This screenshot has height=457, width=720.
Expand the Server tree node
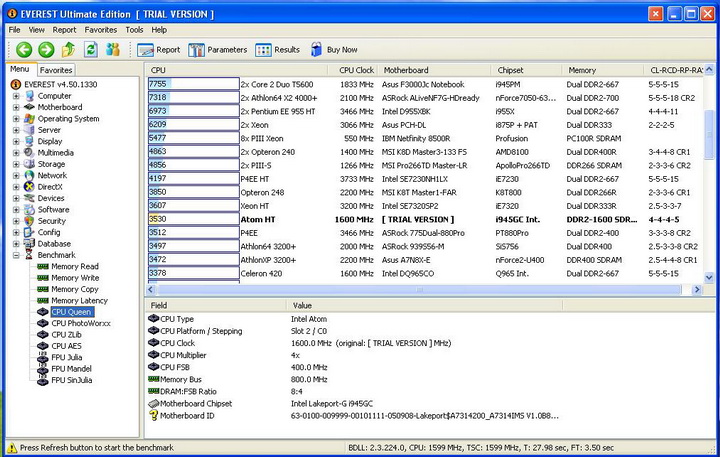[x=16, y=130]
